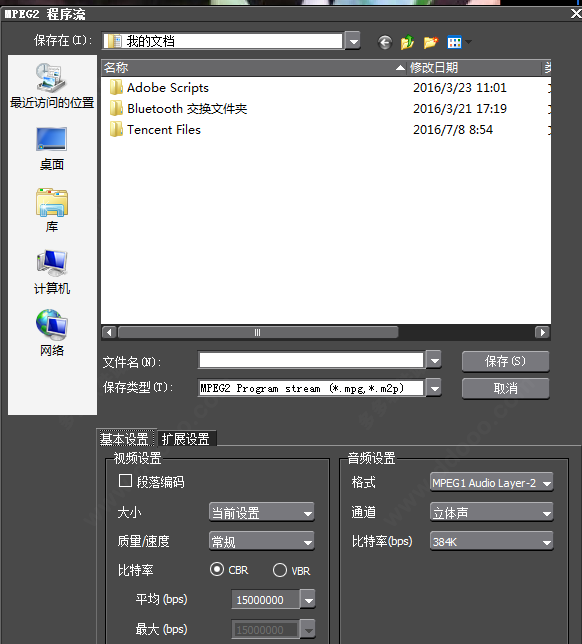The height and width of the screenshot is (644, 582).
Task: Open the 质量/速度 dropdown showing 常规
Action: tap(262, 542)
